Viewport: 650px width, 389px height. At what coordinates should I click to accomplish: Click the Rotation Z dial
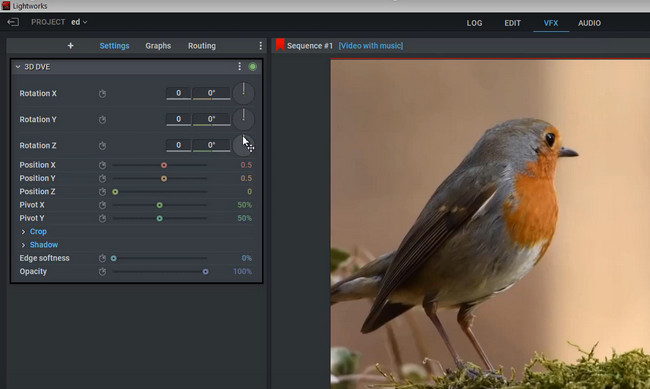coord(243,145)
